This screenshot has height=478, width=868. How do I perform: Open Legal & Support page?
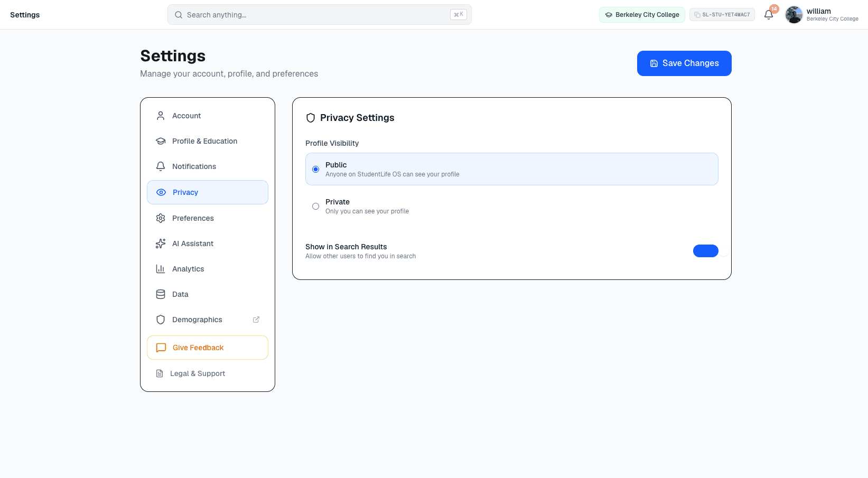coord(208,373)
